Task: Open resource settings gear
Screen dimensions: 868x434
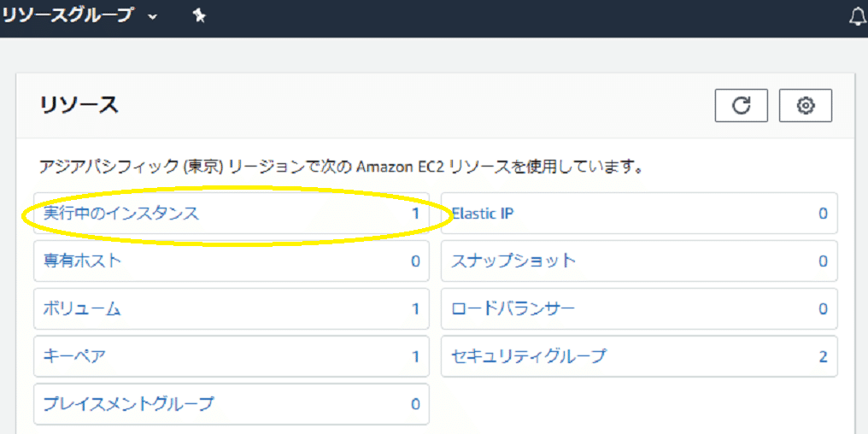Action: coord(805,105)
